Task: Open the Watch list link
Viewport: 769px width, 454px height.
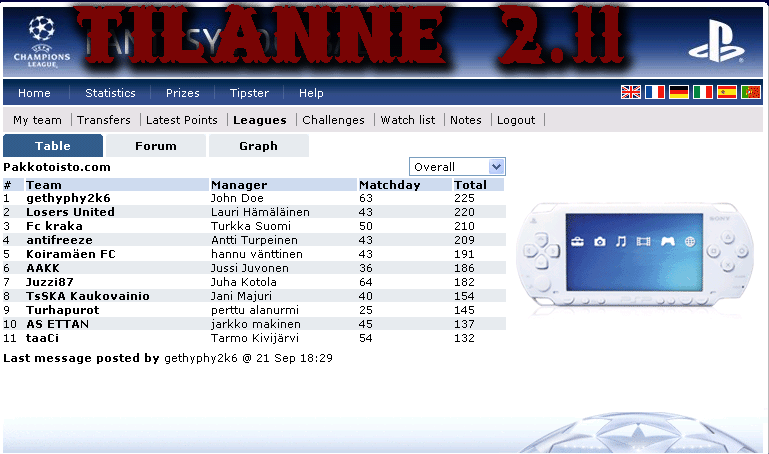Action: 407,120
